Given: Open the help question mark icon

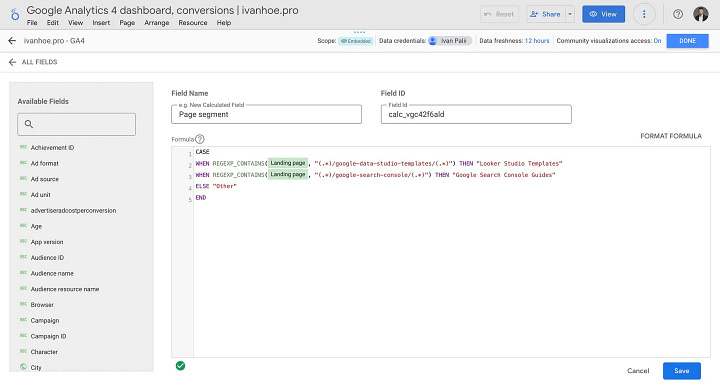Looking at the screenshot, I should 678,14.
